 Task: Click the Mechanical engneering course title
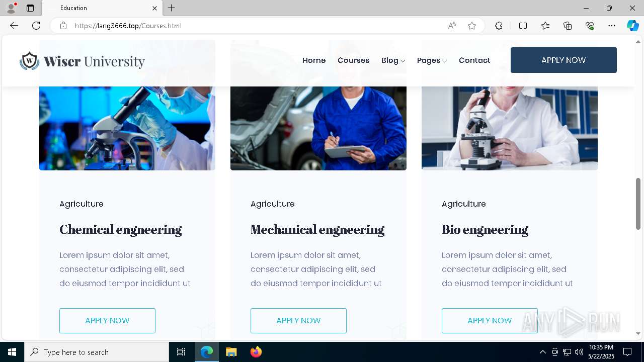[317, 230]
